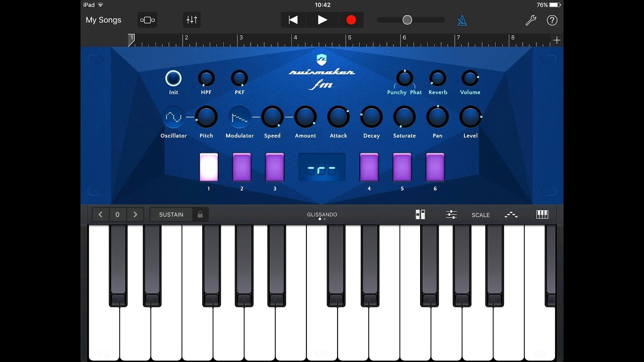Image resolution: width=644 pixels, height=362 pixels.
Task: Adjust the Pan knob
Action: click(x=438, y=117)
